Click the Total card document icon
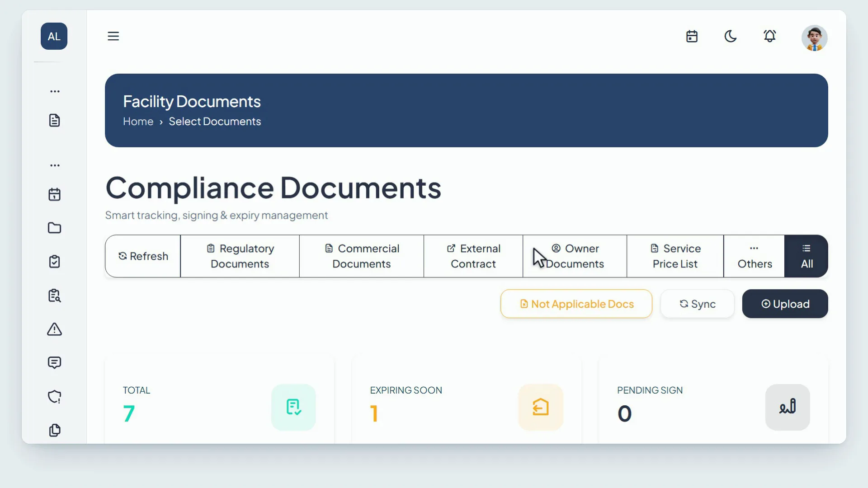Viewport: 868px width, 488px height. (x=293, y=407)
